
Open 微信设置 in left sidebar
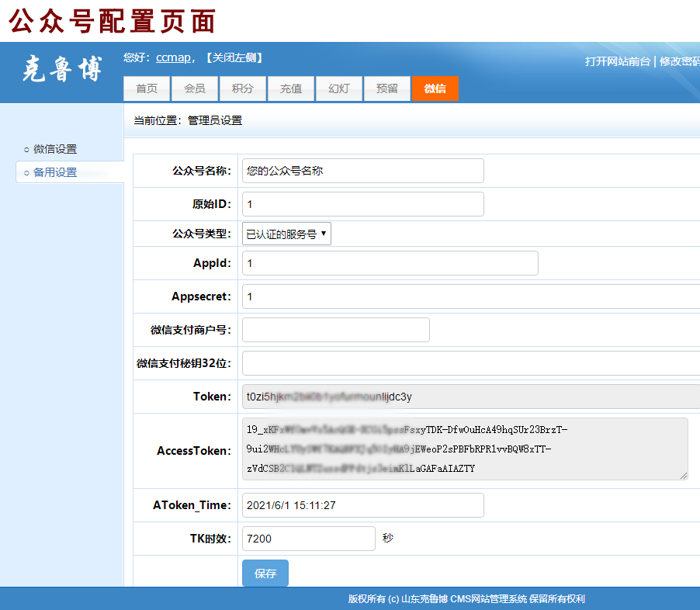55,149
